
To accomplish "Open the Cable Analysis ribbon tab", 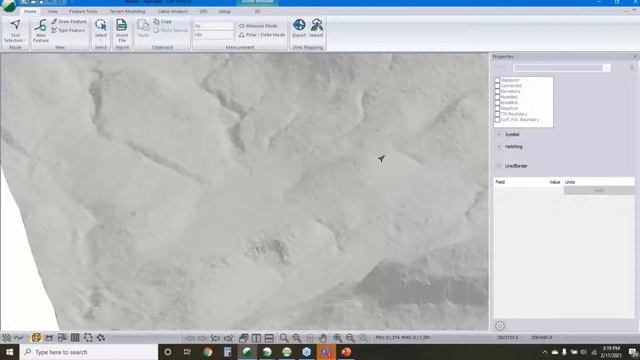I will [x=173, y=11].
